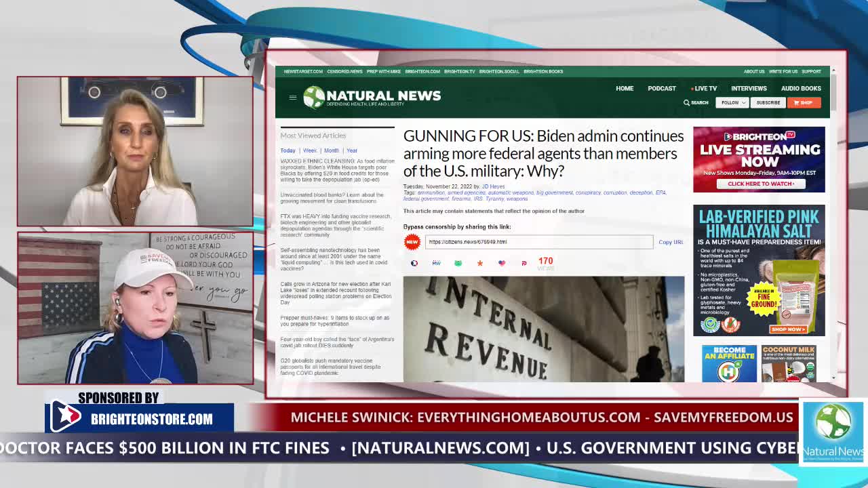Screen dimensions: 868x488
Task: Expand the Follow dropdown
Action: tap(732, 102)
